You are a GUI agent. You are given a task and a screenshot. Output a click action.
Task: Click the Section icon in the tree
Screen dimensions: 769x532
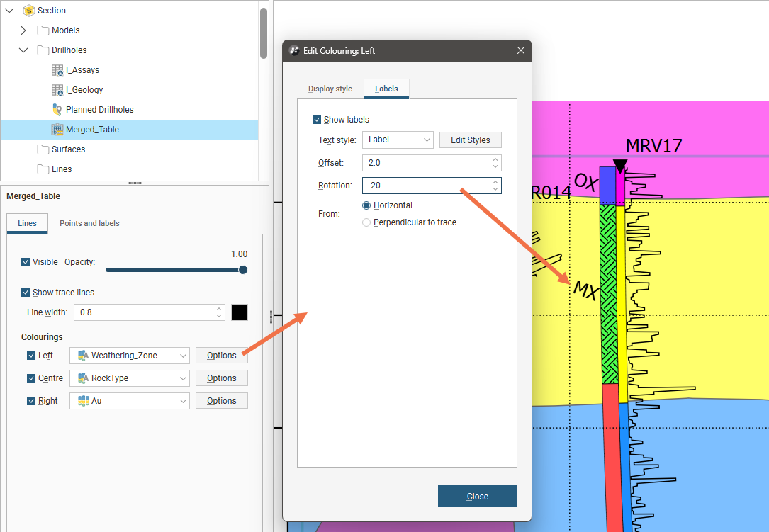coord(29,11)
